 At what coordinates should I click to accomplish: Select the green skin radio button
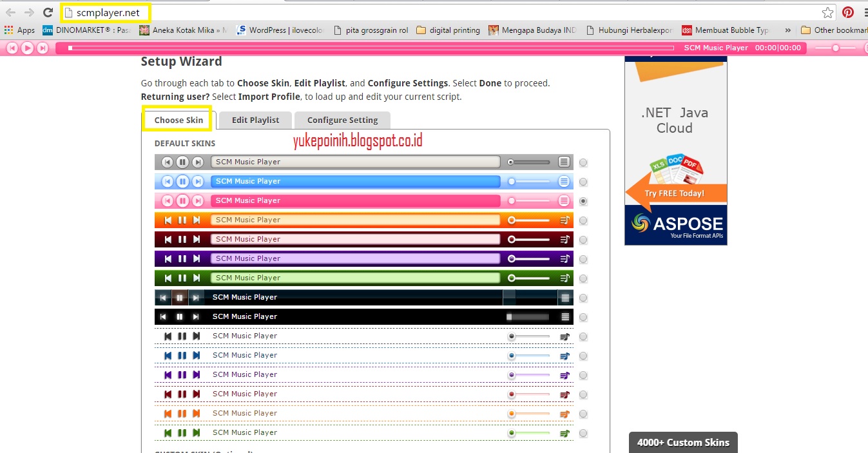pos(583,278)
